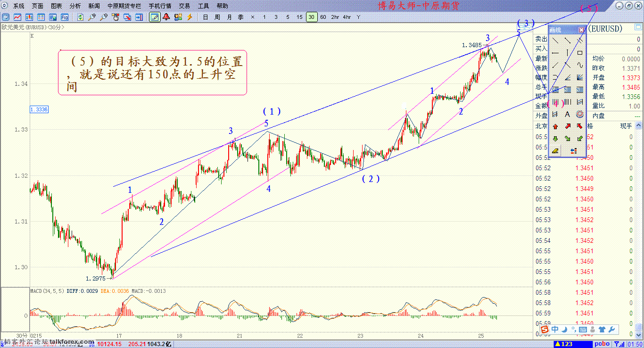This screenshot has width=644, height=348.
Task: Open Sogou soft keyboard icon
Action: click(x=583, y=329)
